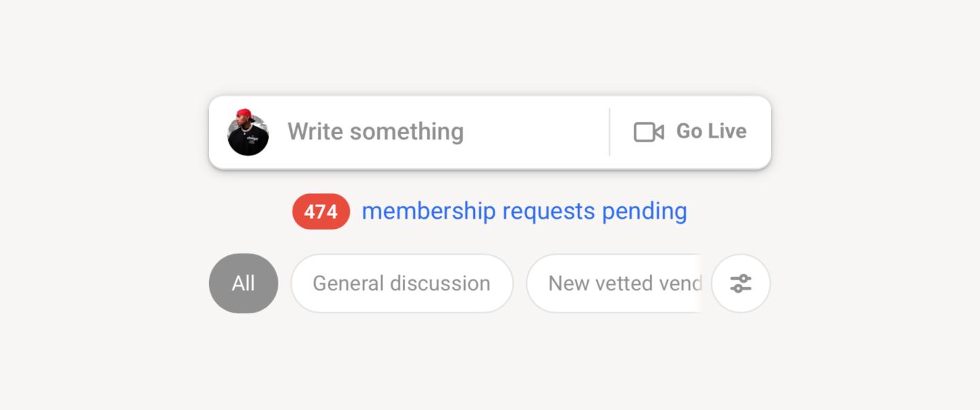
Task: Select the New vetted vendors topic chip
Action: [615, 283]
